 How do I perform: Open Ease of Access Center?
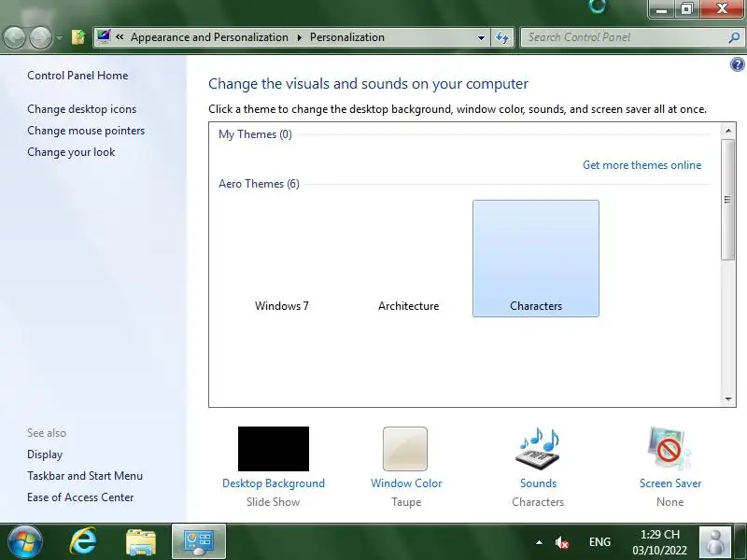click(x=80, y=497)
